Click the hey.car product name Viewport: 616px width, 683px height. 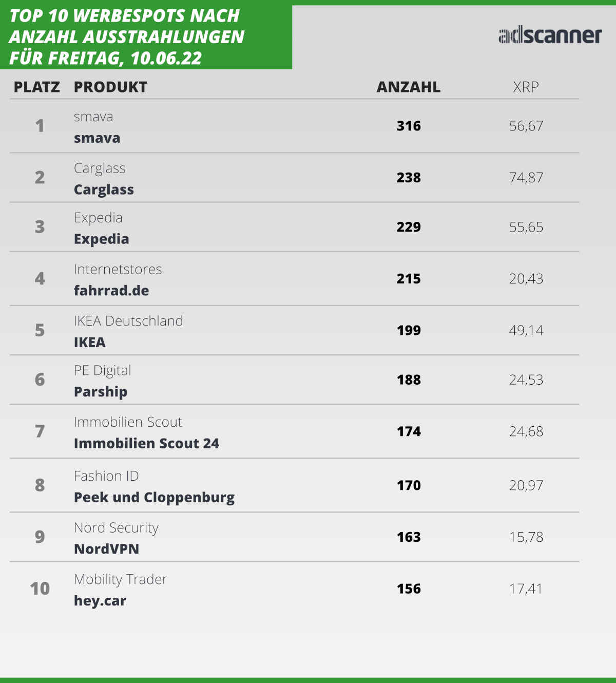(100, 601)
